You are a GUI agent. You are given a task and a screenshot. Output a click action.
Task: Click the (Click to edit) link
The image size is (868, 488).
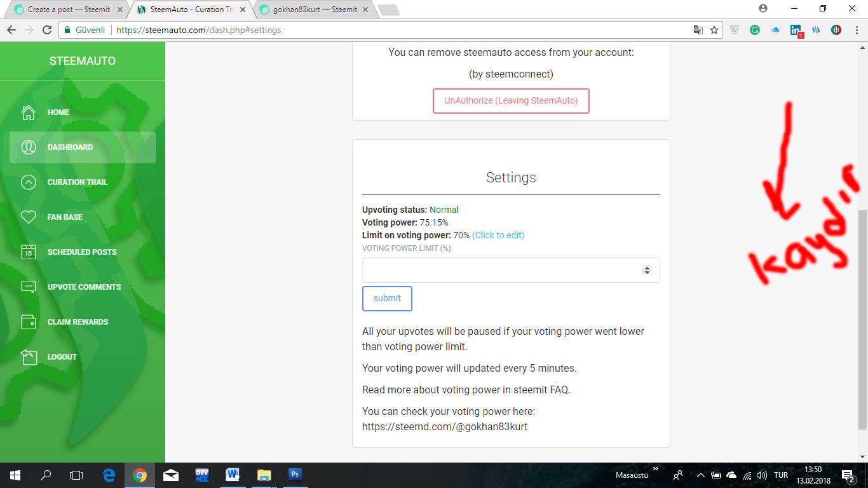coord(498,235)
